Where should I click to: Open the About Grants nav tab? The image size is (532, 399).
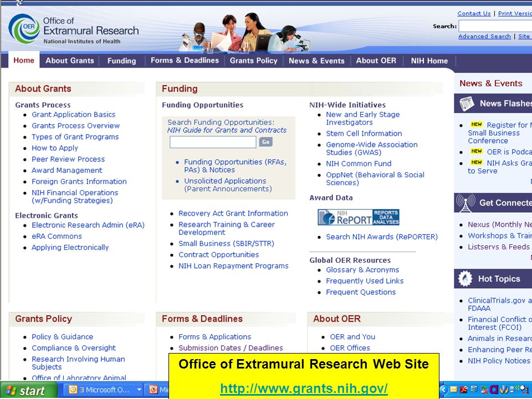tap(70, 61)
